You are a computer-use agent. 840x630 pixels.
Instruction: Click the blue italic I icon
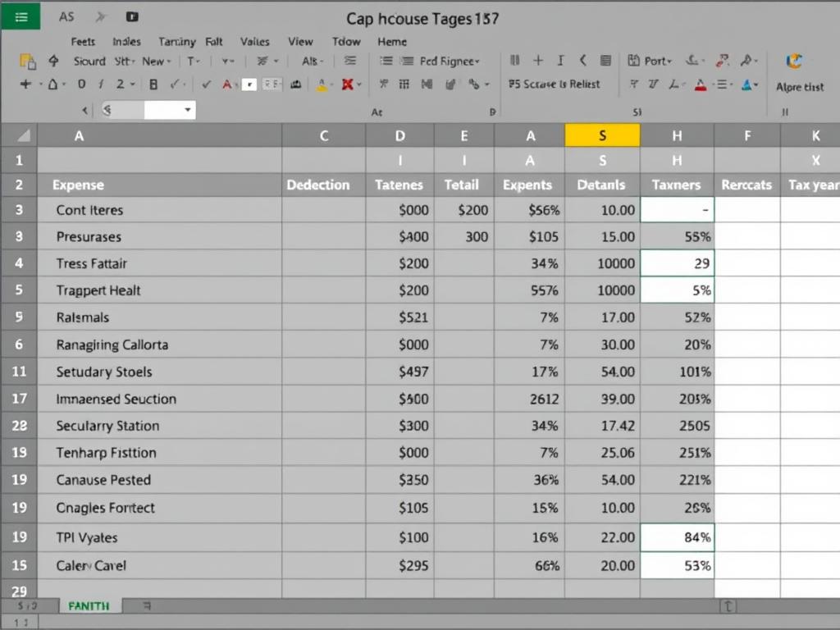click(x=560, y=60)
